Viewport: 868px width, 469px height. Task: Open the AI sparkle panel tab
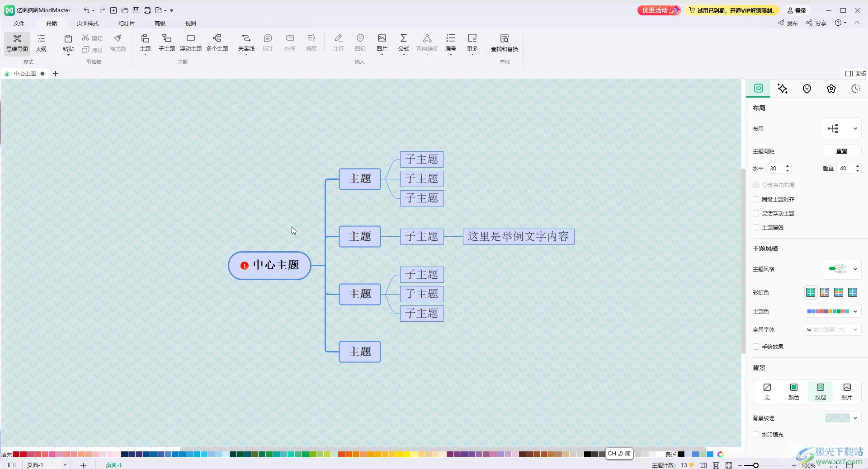click(783, 89)
